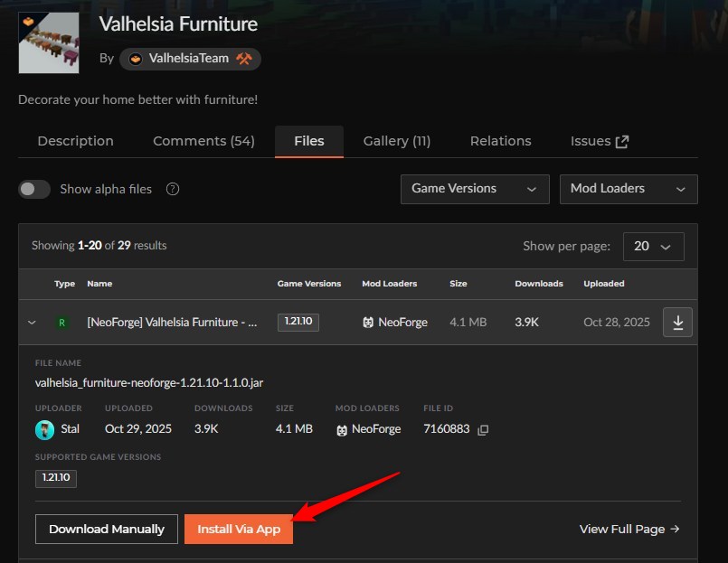Switch to the Description tab
The height and width of the screenshot is (563, 728).
tap(76, 141)
